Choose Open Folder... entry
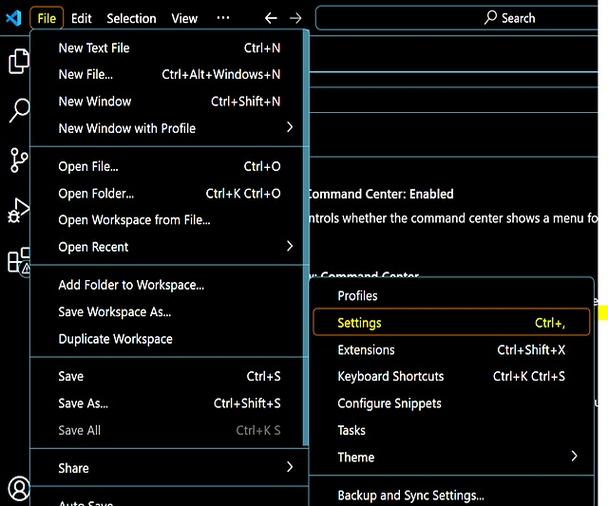Viewport: 608px width, 506px height. 169,193
